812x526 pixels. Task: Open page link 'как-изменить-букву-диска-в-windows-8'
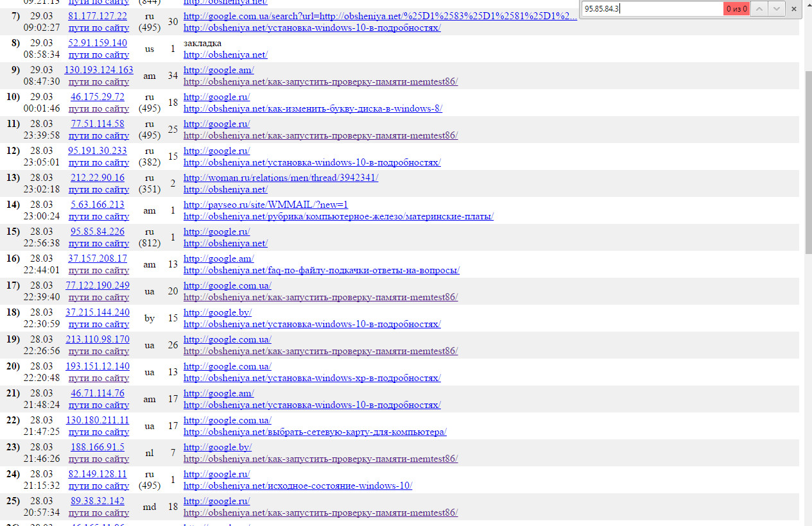pos(313,109)
